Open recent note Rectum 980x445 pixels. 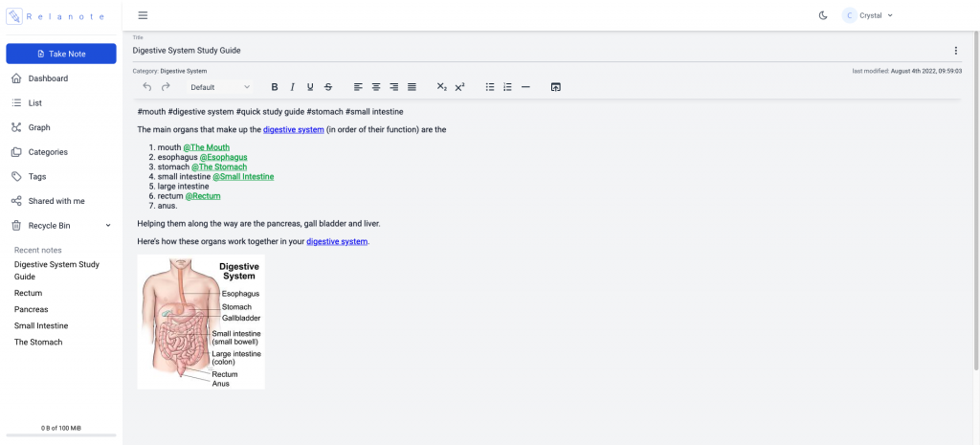[28, 293]
